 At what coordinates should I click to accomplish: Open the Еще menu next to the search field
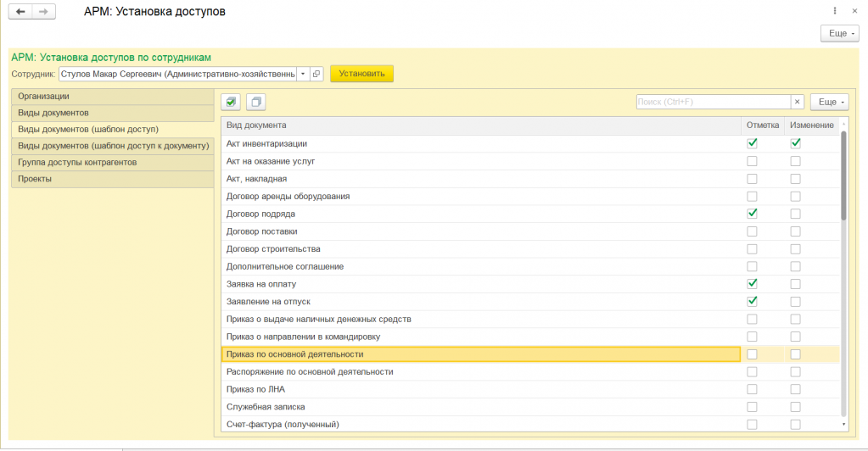829,102
